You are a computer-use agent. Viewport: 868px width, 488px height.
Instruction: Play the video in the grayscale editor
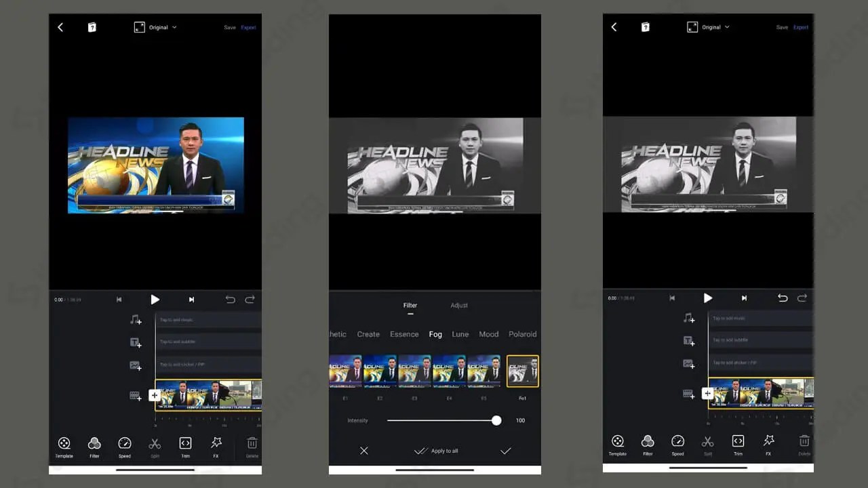(x=708, y=298)
